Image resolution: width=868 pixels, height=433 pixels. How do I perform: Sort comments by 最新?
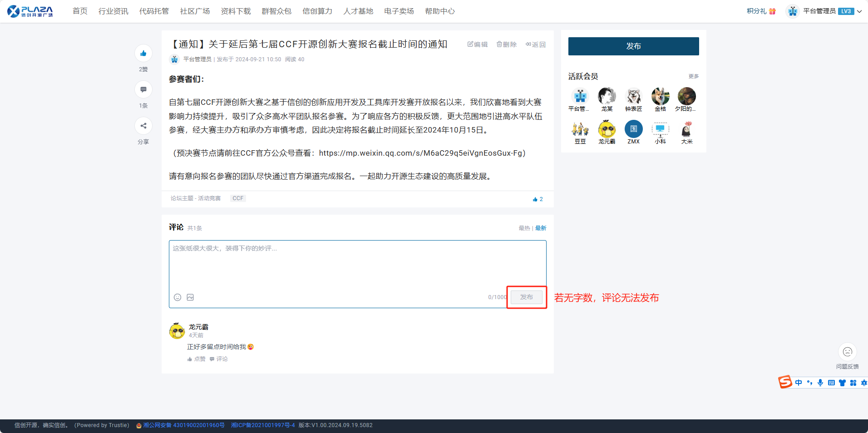(541, 228)
